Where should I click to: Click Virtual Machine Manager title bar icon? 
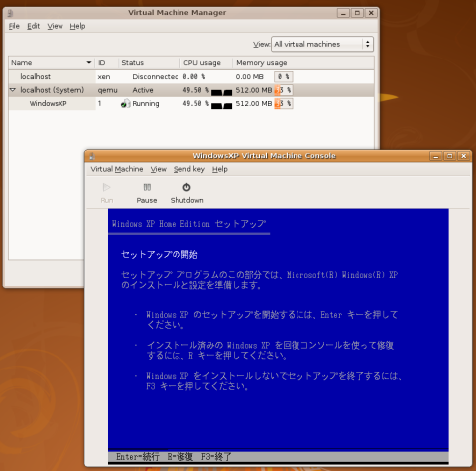11,13
